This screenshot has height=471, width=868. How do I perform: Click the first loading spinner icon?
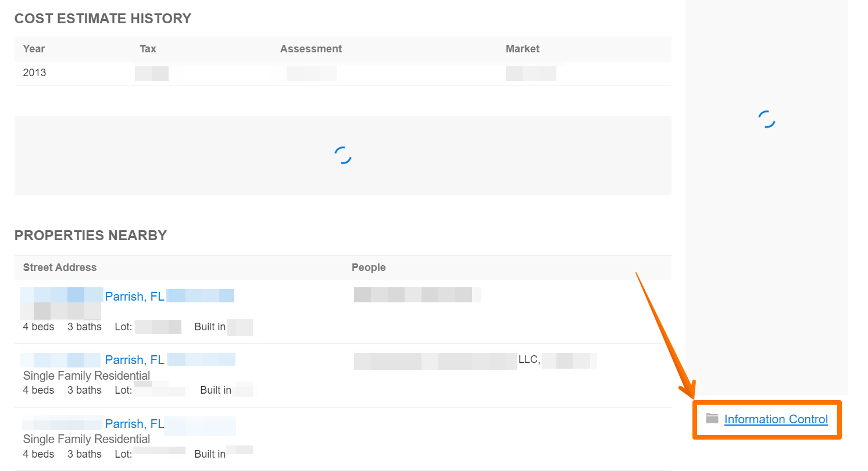point(343,155)
